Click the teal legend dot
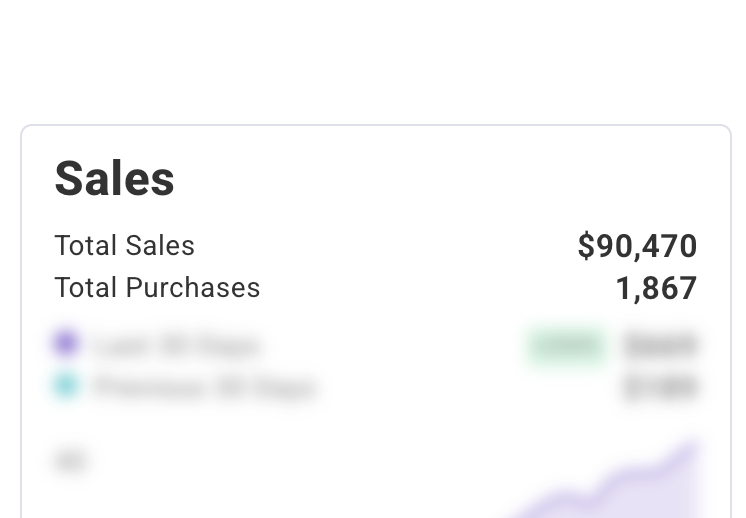The height and width of the screenshot is (518, 746). tap(65, 386)
